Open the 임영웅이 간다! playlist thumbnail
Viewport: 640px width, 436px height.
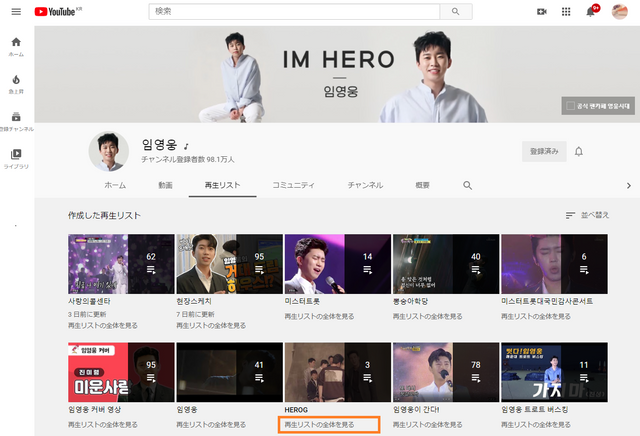pos(446,372)
